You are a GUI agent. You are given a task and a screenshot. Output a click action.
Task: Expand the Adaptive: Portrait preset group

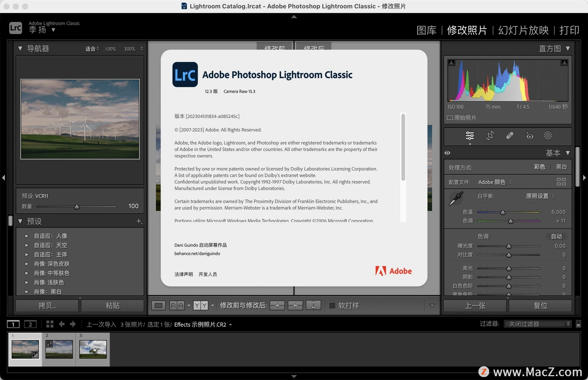[x=27, y=236]
